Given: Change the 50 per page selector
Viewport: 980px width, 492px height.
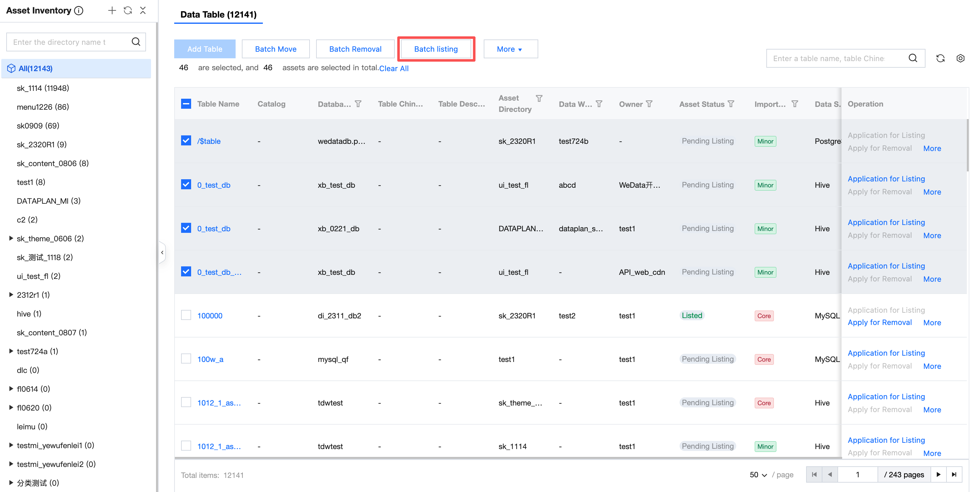Looking at the screenshot, I should (x=758, y=474).
